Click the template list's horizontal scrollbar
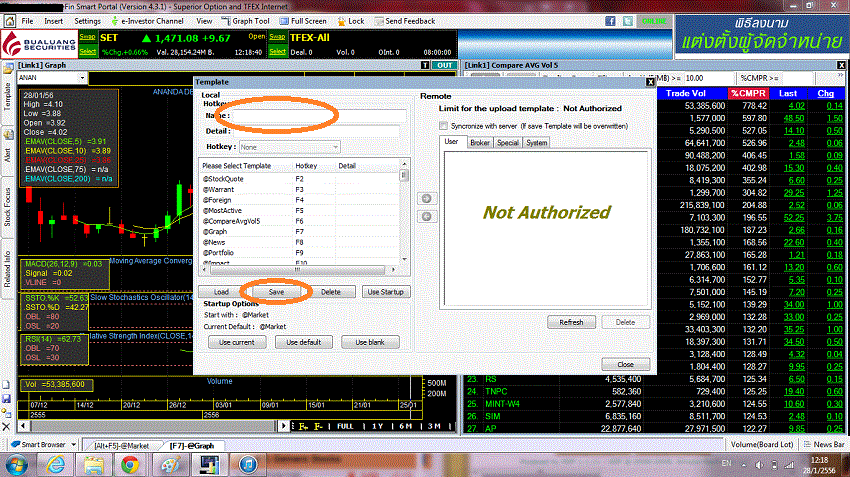 point(297,269)
